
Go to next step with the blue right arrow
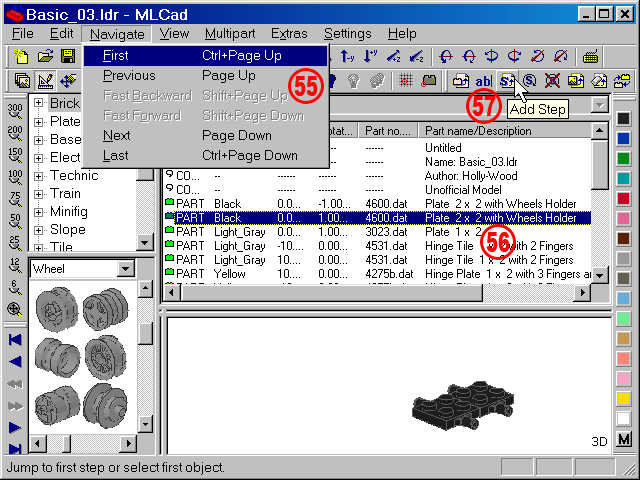(15, 428)
